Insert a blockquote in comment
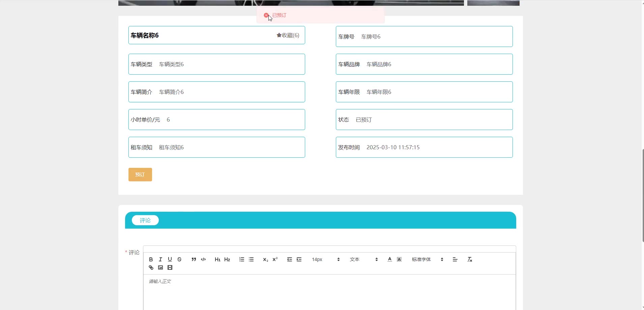The image size is (644, 310). [x=194, y=259]
